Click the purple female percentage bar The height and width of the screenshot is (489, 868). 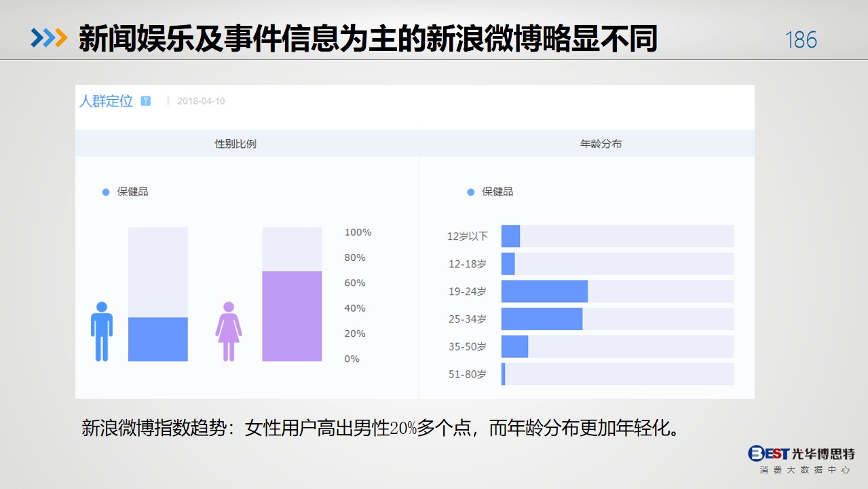point(292,316)
